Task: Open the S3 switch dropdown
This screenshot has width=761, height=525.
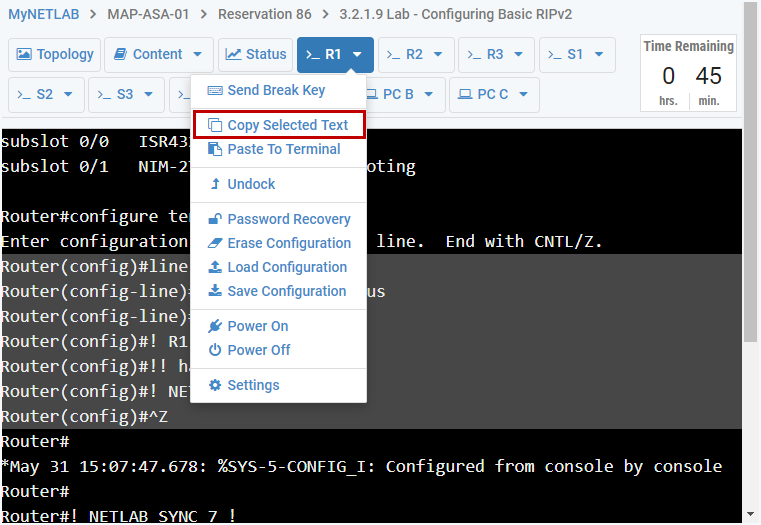Action: pos(125,95)
